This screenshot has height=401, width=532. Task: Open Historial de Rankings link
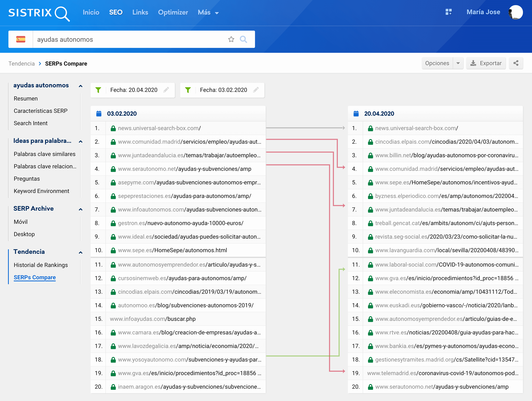click(x=41, y=265)
